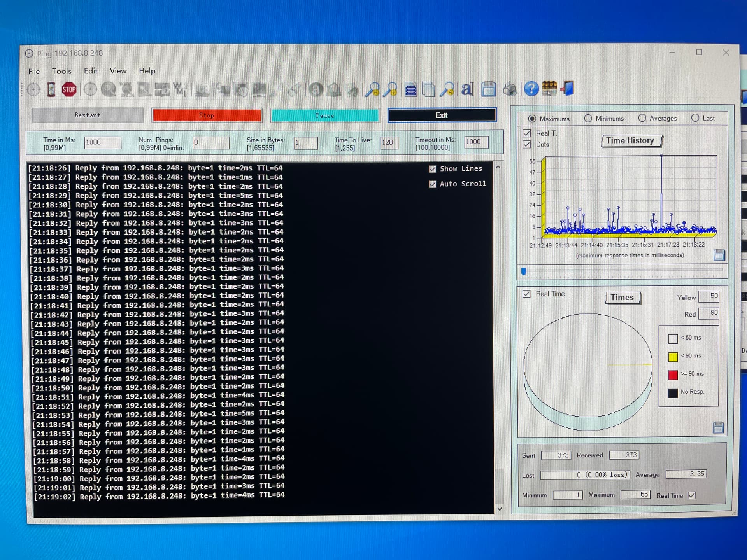Save Time History graph via disk icon
The image size is (747, 560).
coord(719,255)
